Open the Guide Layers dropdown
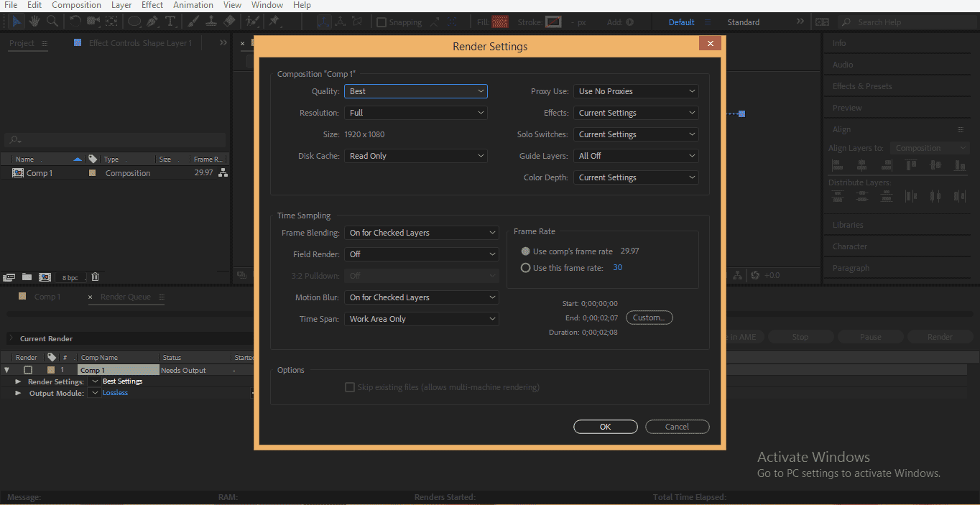The width and height of the screenshot is (980, 505). tap(636, 156)
